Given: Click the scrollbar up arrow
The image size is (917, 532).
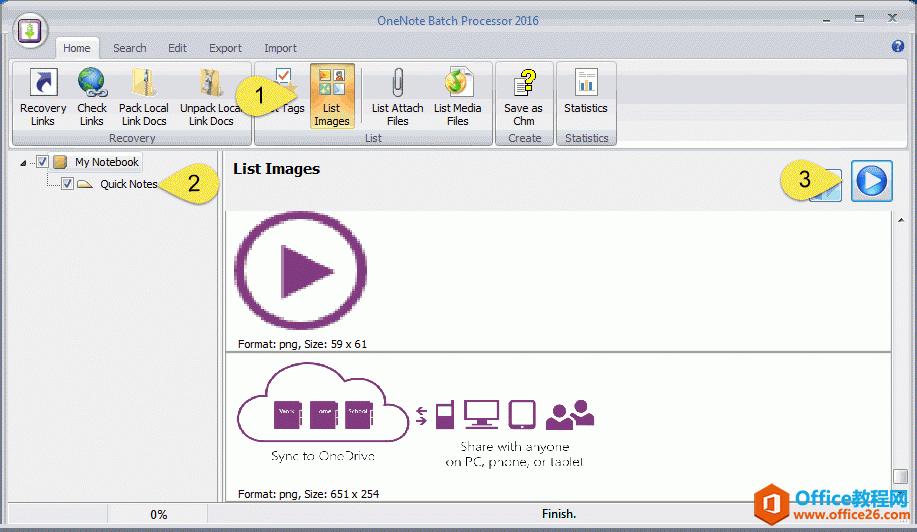Looking at the screenshot, I should 901,220.
